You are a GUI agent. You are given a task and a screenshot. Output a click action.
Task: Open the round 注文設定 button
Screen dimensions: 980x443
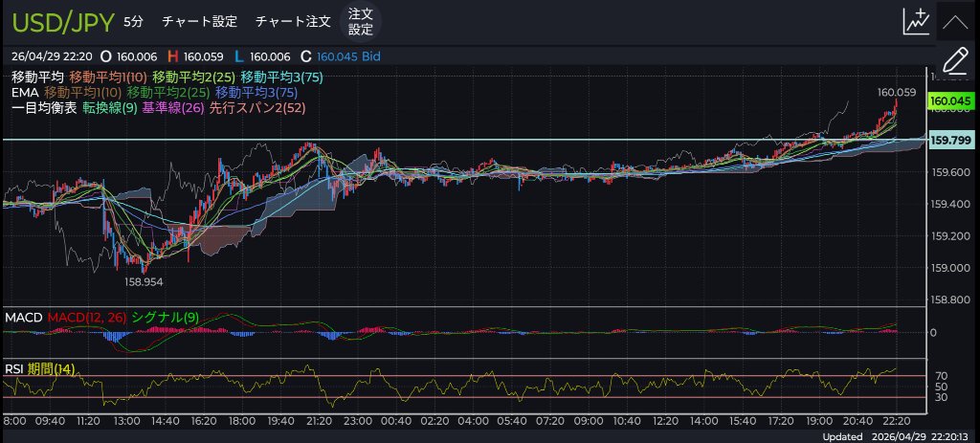pos(360,21)
